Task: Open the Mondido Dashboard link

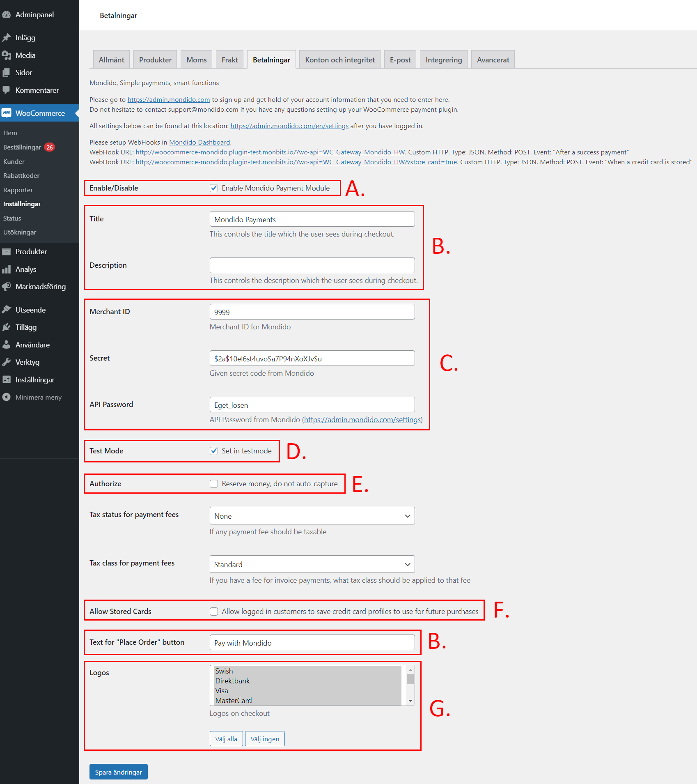Action: point(199,142)
